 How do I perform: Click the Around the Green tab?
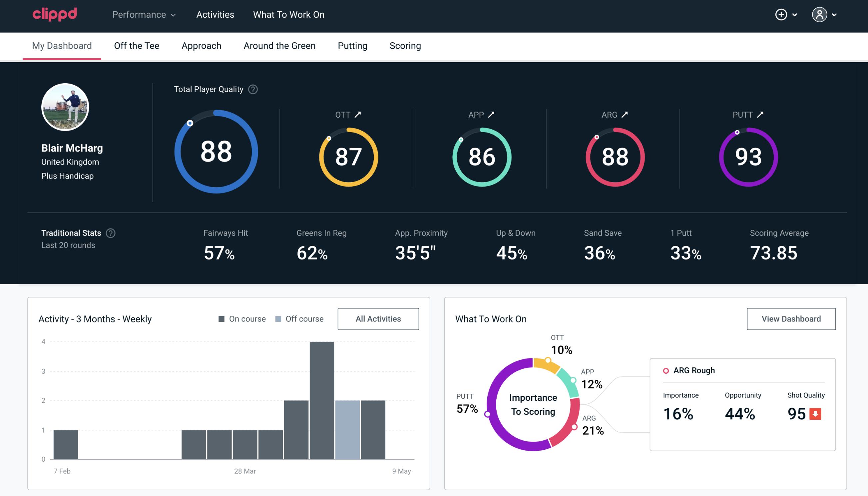point(279,45)
